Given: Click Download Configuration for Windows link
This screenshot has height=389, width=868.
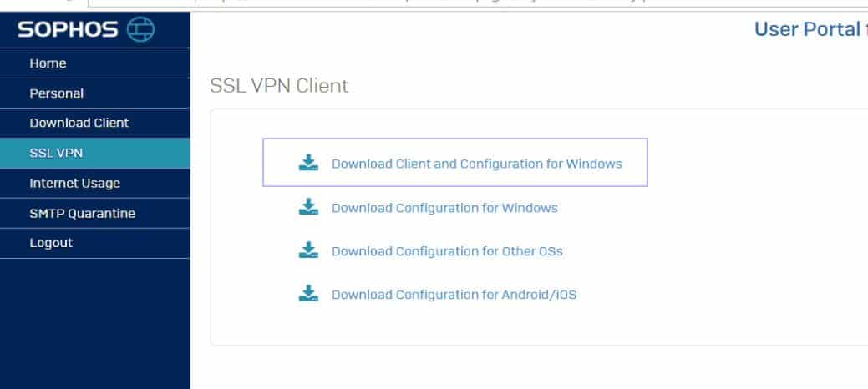Looking at the screenshot, I should [444, 208].
